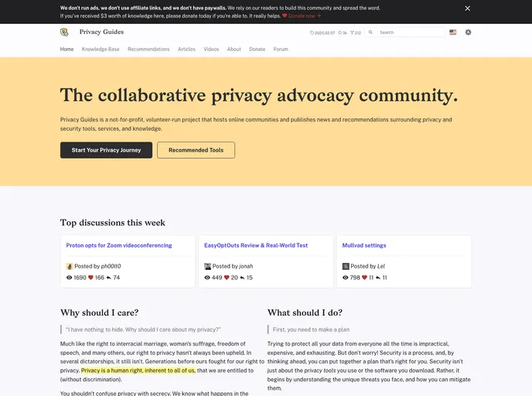The height and width of the screenshot is (396, 532).
Task: Open the Recommendations tab
Action: pyautogui.click(x=148, y=49)
